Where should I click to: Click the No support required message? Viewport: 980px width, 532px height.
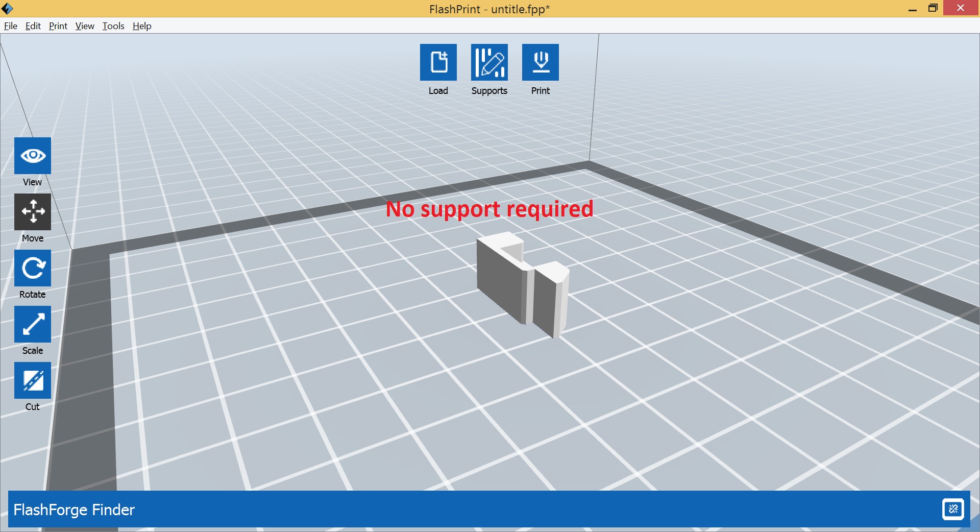coord(489,209)
